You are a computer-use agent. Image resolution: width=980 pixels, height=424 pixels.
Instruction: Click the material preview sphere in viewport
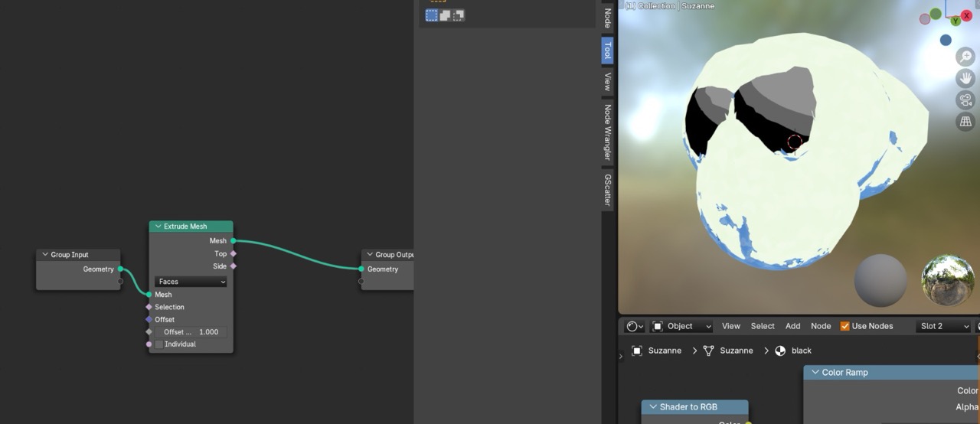coord(880,280)
